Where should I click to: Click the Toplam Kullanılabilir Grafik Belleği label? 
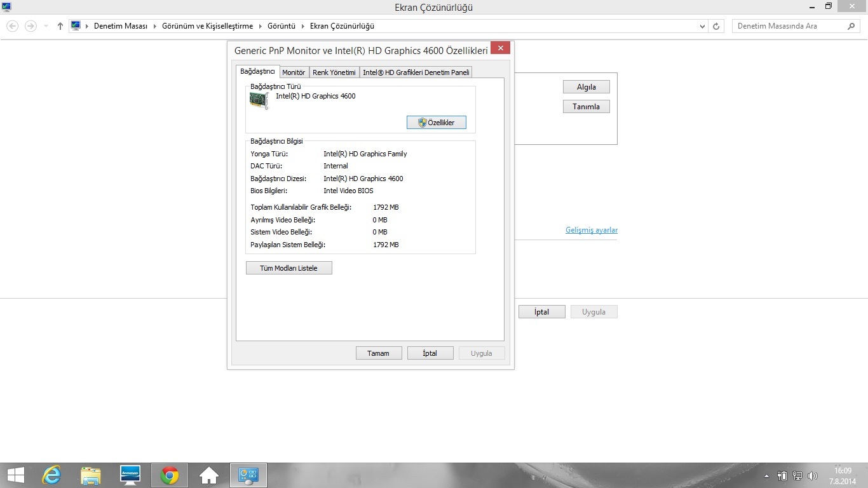(x=301, y=207)
